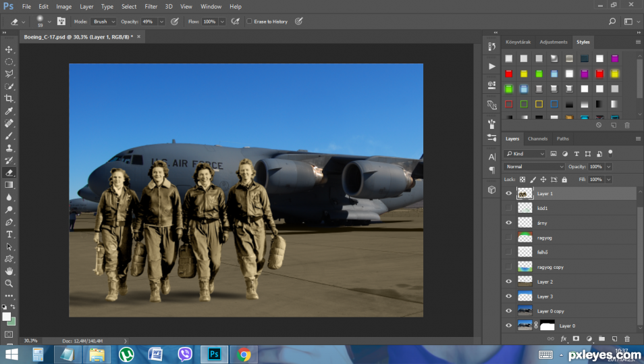
Task: Click the foreground color swatch
Action: pos(7,316)
